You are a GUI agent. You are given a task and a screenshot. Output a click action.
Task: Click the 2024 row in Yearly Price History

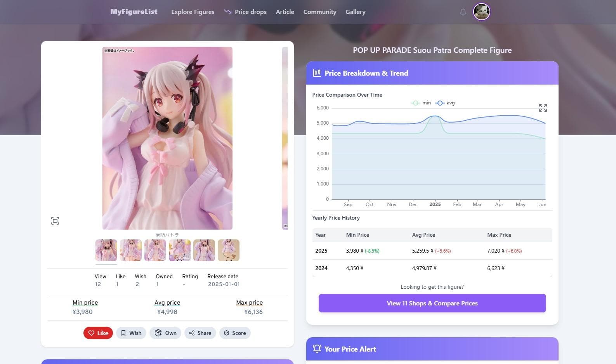432,268
